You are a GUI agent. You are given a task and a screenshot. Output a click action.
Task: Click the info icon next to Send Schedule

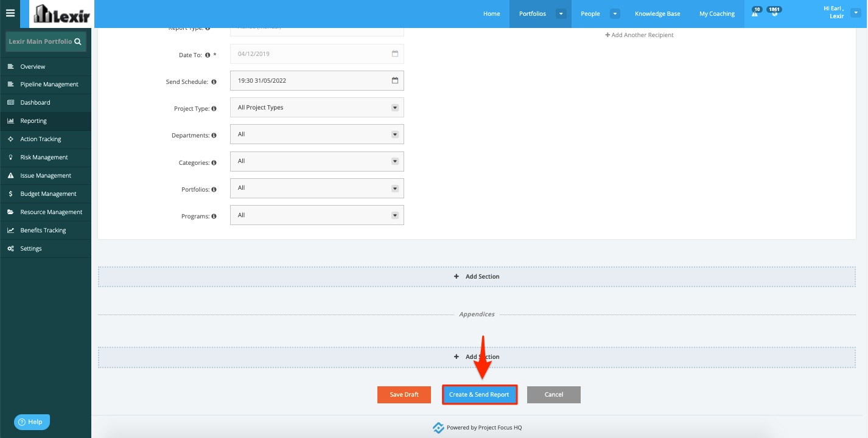(214, 82)
